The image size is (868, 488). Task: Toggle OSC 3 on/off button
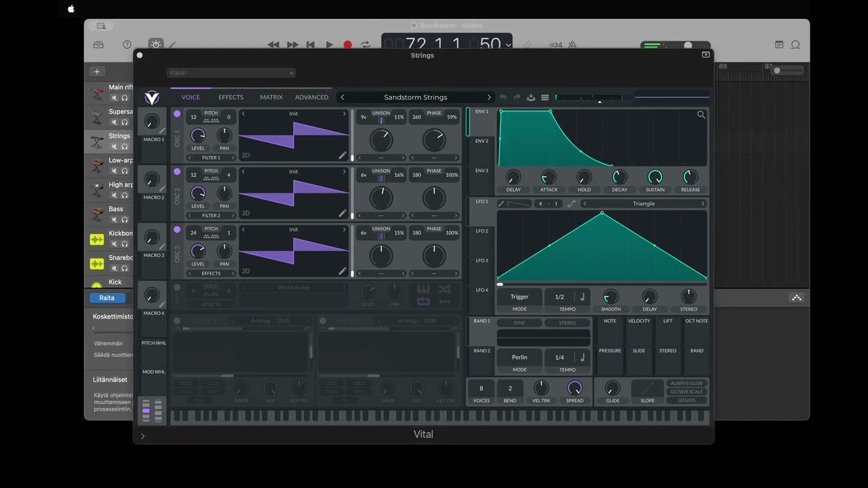pyautogui.click(x=177, y=230)
